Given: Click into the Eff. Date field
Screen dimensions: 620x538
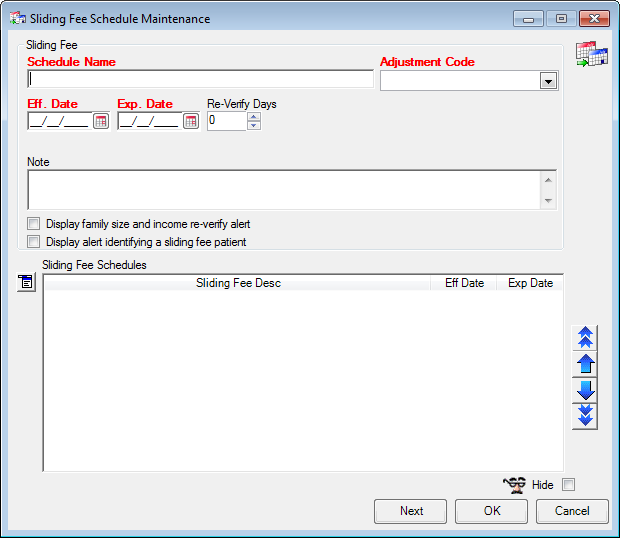Looking at the screenshot, I should [60, 121].
